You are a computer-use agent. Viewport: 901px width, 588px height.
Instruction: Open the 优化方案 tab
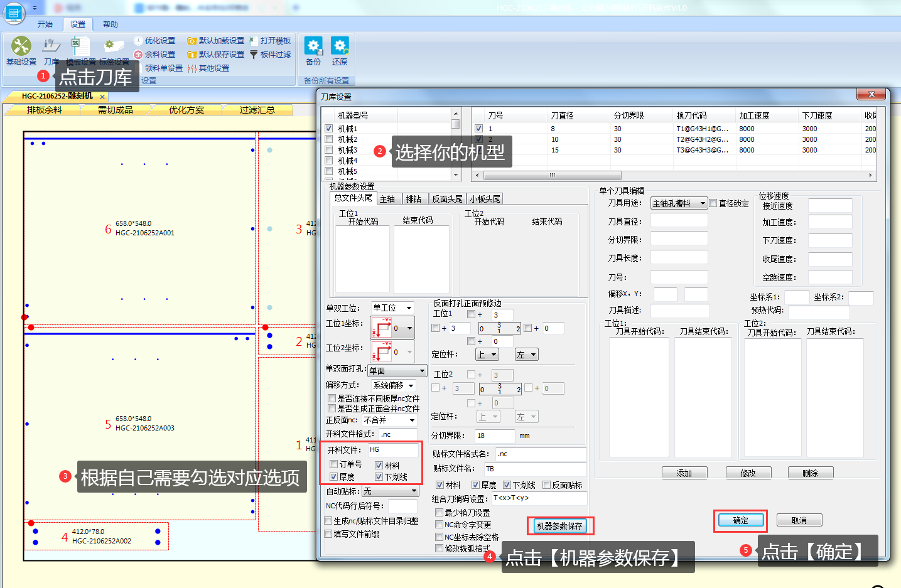tap(186, 110)
